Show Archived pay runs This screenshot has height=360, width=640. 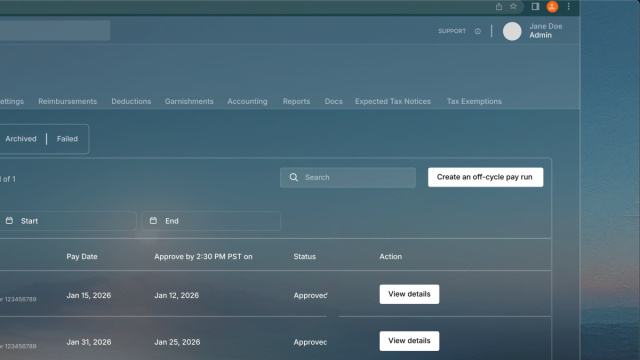[x=21, y=139]
